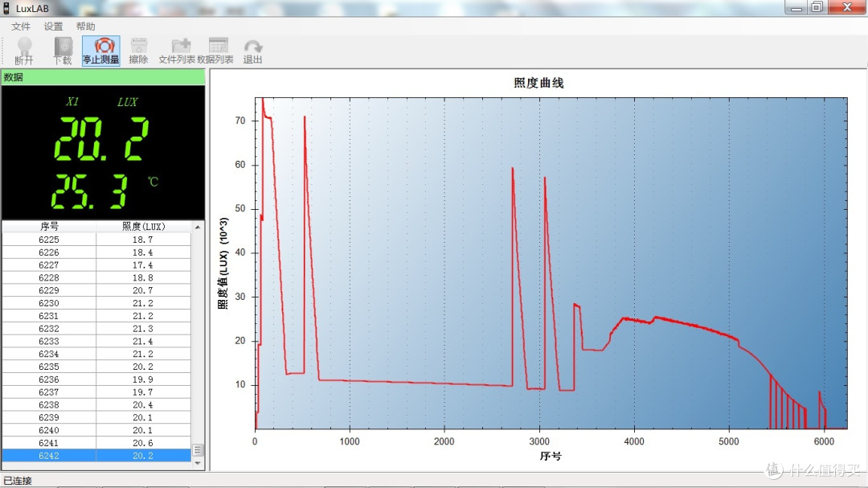Click the lux value 18.7 cell
Image resolution: width=868 pixels, height=488 pixels.
click(143, 240)
